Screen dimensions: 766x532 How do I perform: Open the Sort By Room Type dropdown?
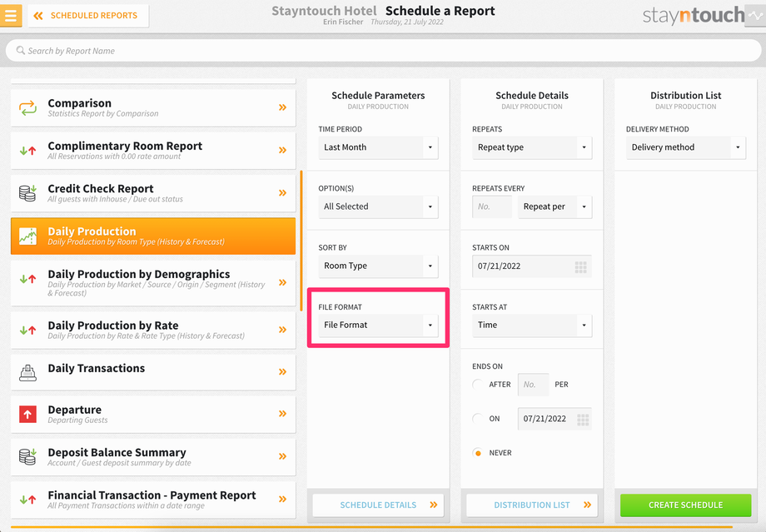378,266
